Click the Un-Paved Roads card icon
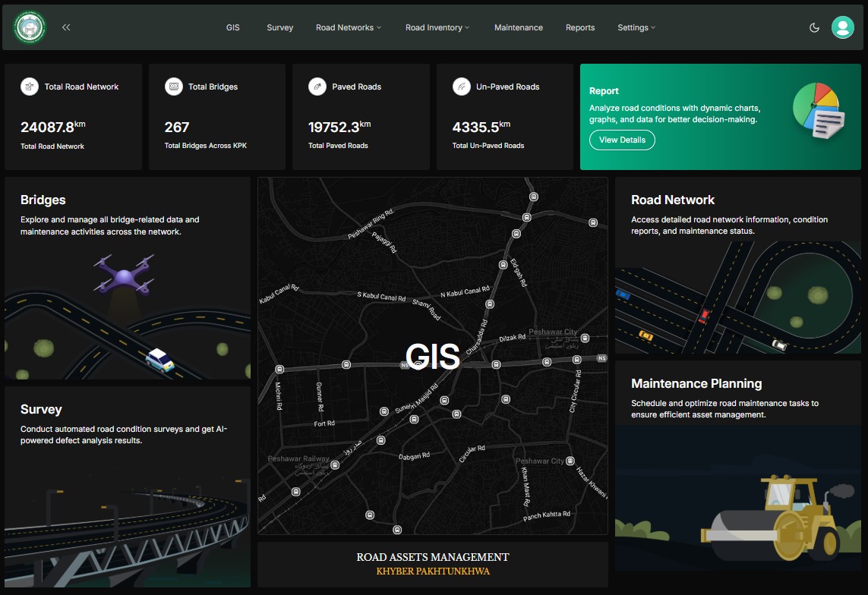The height and width of the screenshot is (595, 868). point(461,87)
